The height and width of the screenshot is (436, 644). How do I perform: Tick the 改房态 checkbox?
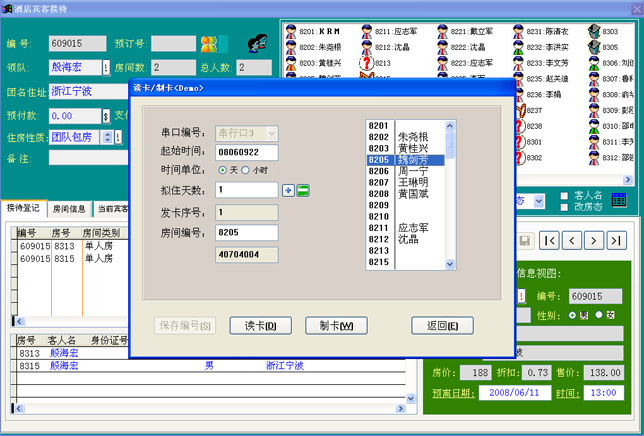[x=566, y=206]
